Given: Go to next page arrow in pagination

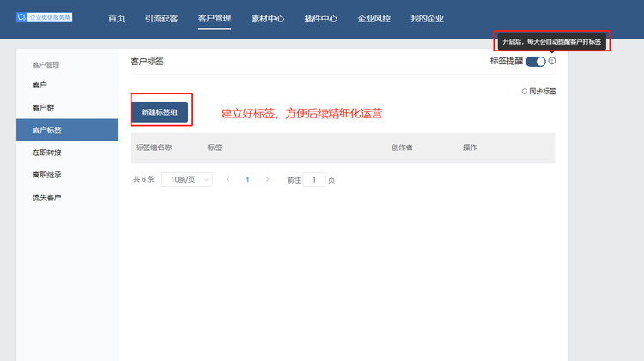Looking at the screenshot, I should click(x=267, y=180).
